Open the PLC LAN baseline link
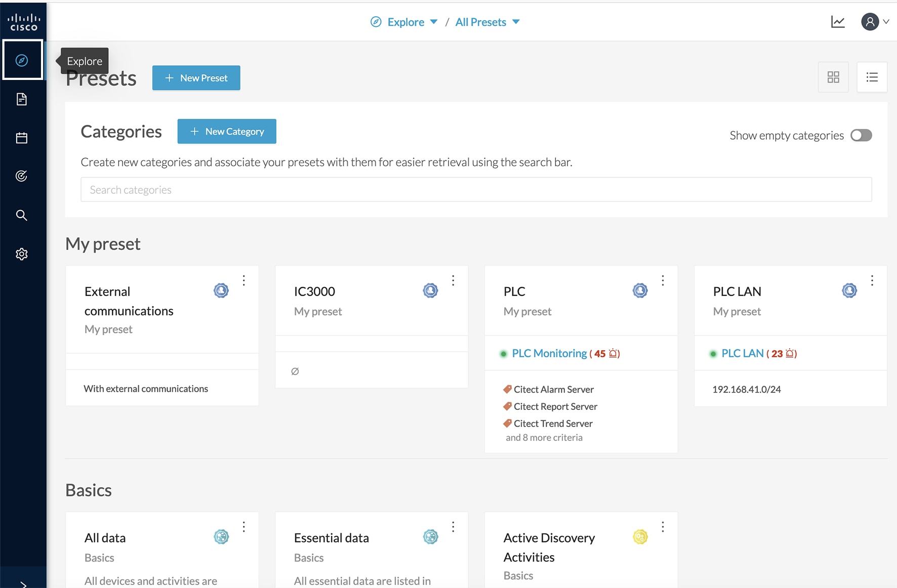The image size is (897, 588). [743, 353]
